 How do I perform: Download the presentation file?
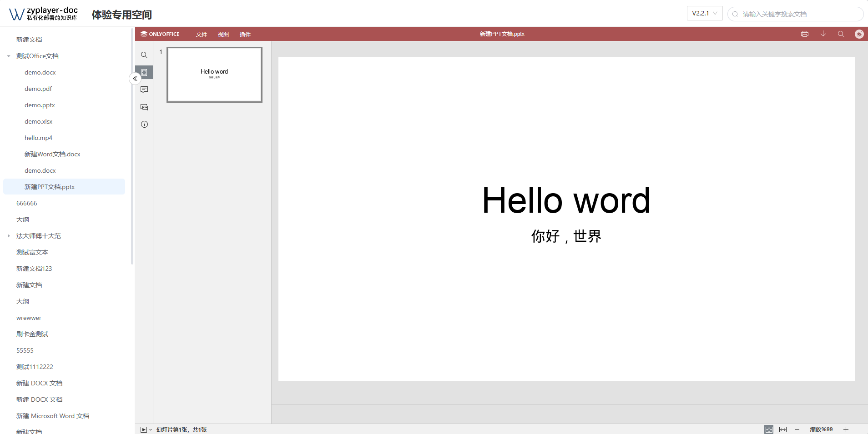tap(823, 34)
